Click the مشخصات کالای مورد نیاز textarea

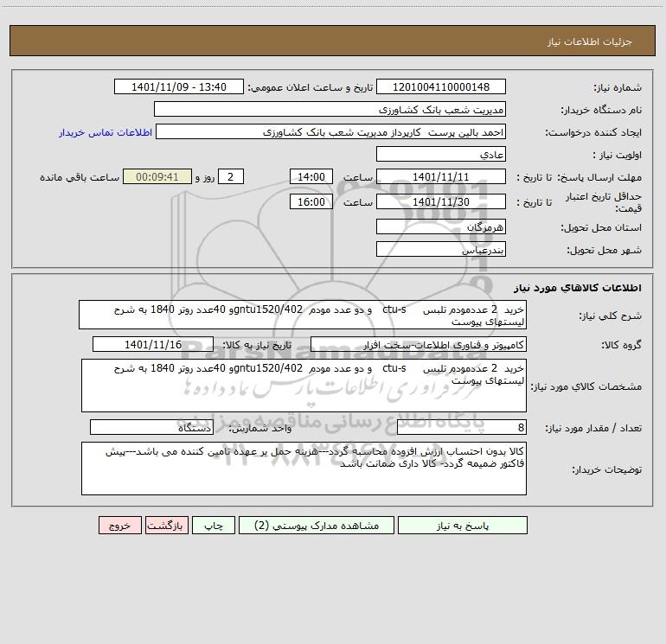(x=304, y=386)
